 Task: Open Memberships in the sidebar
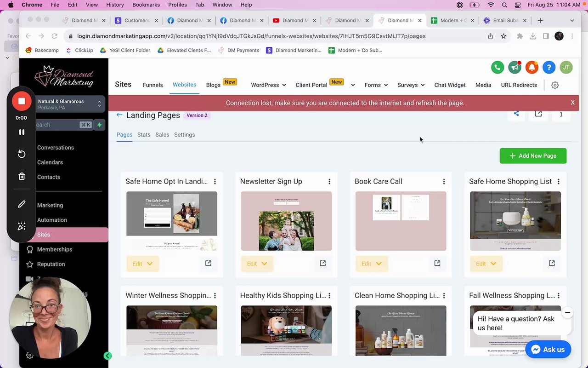pos(55,249)
